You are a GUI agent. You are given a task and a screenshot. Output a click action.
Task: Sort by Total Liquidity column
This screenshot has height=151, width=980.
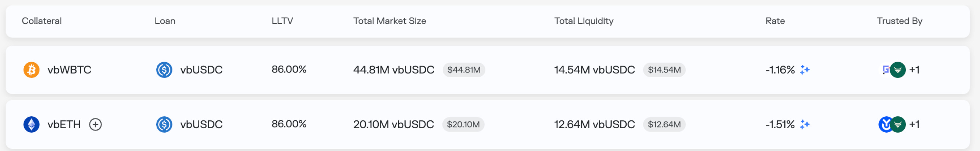(x=583, y=21)
